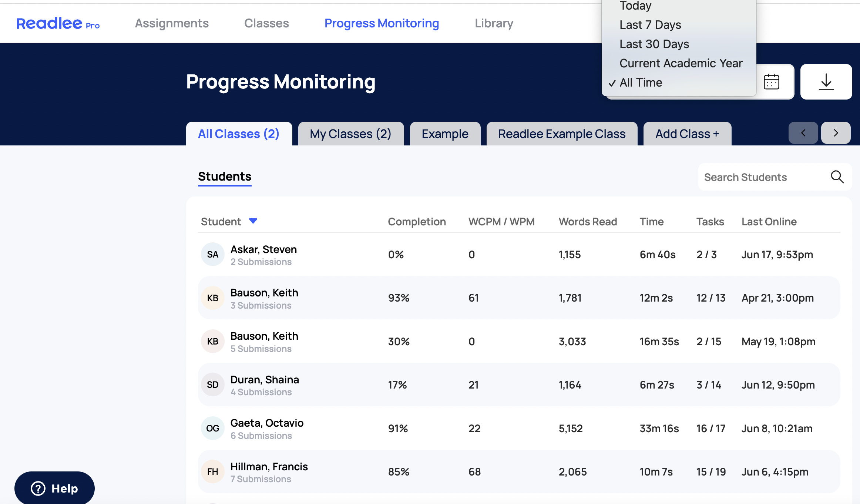This screenshot has width=860, height=504.
Task: Click the FH avatar for Francis Hillman
Action: point(212,472)
